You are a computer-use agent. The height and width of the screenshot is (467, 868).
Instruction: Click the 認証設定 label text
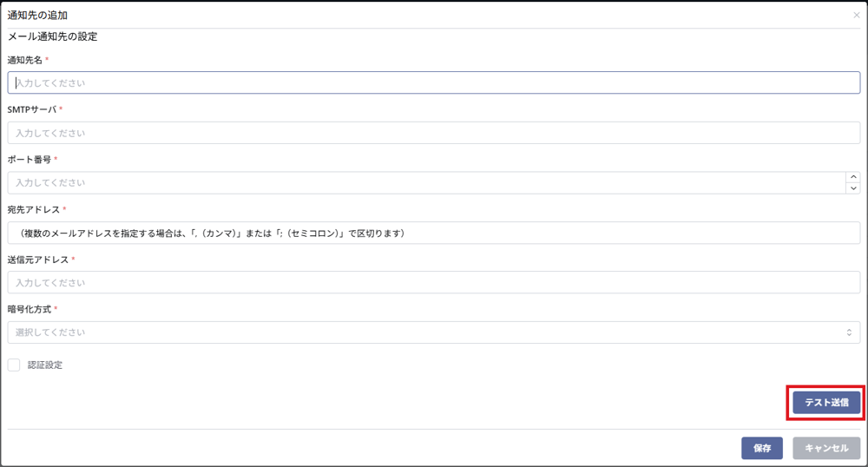(45, 365)
